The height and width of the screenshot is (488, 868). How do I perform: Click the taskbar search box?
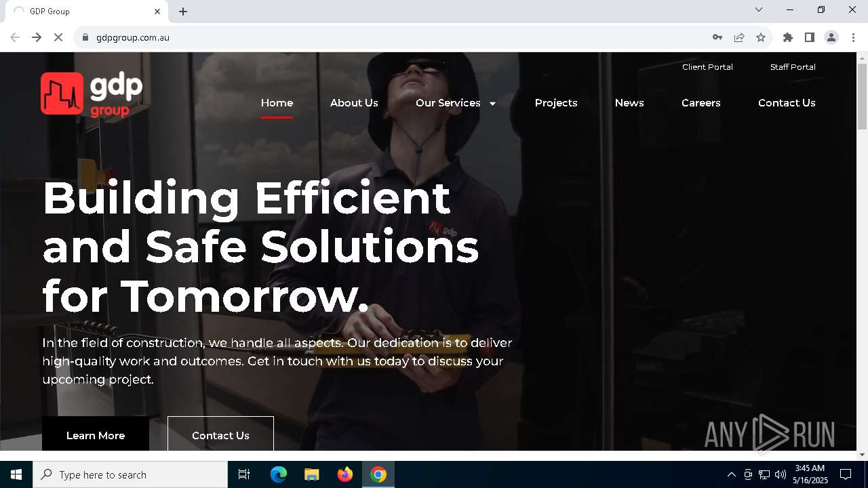coord(130,474)
